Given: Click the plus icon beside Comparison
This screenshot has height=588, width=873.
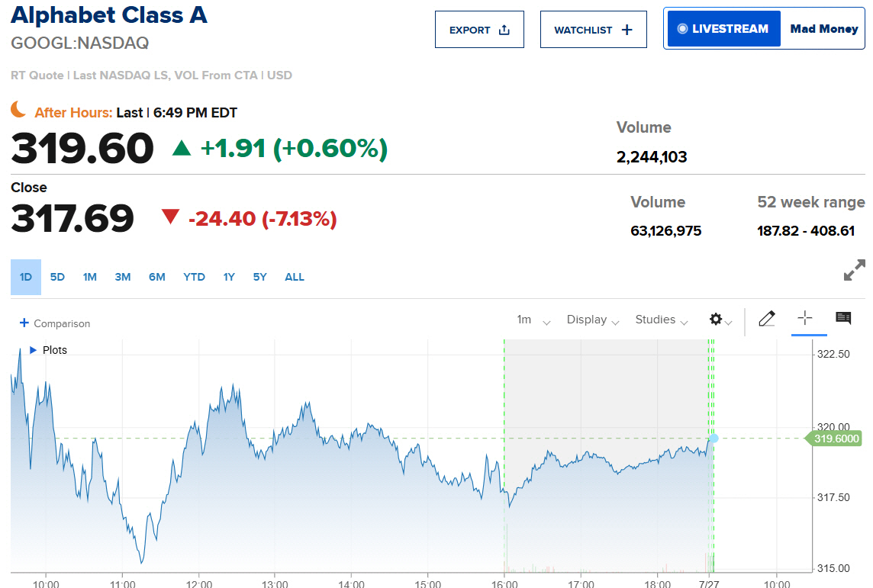Looking at the screenshot, I should [24, 323].
